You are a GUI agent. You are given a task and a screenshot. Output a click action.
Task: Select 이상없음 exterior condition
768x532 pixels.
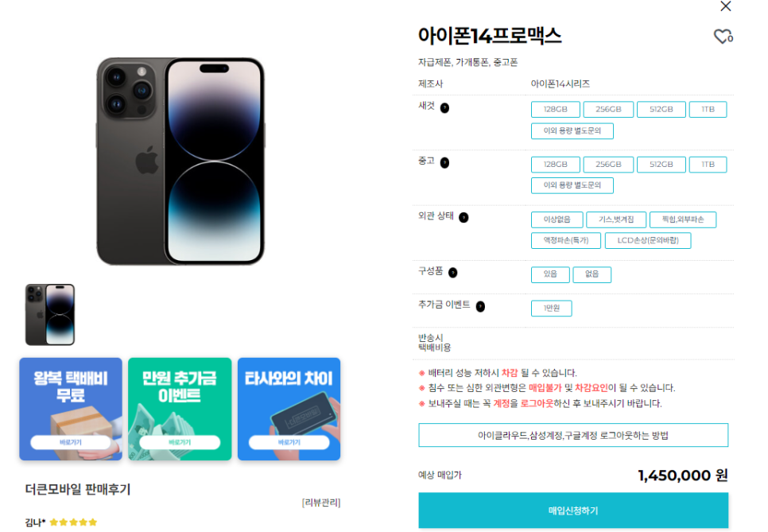pos(557,219)
